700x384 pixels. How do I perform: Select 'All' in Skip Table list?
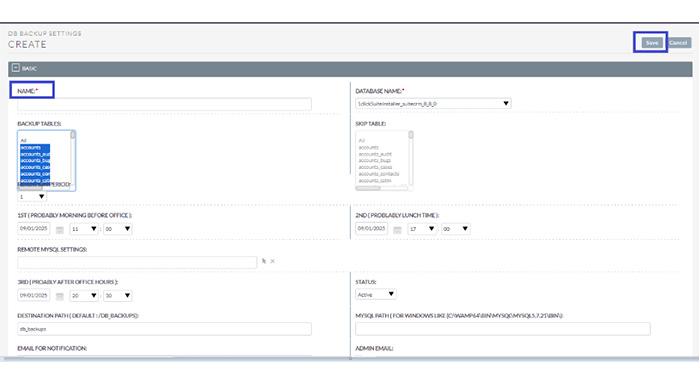(x=362, y=140)
